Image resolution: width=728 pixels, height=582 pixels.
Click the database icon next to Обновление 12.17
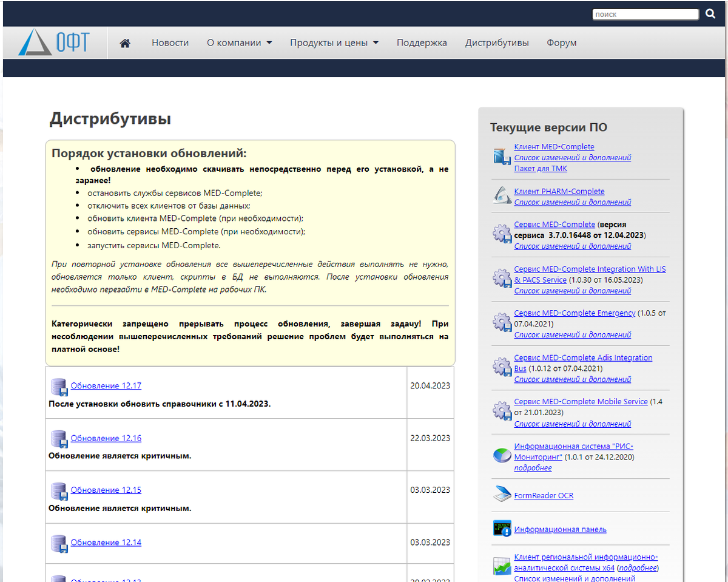click(x=58, y=386)
